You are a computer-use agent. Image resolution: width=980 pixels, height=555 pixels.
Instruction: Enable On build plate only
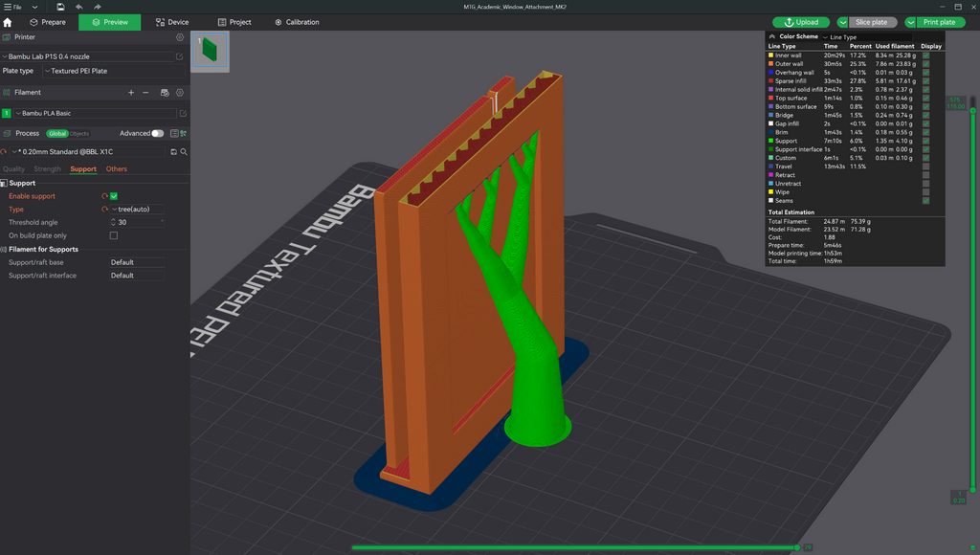click(x=114, y=235)
